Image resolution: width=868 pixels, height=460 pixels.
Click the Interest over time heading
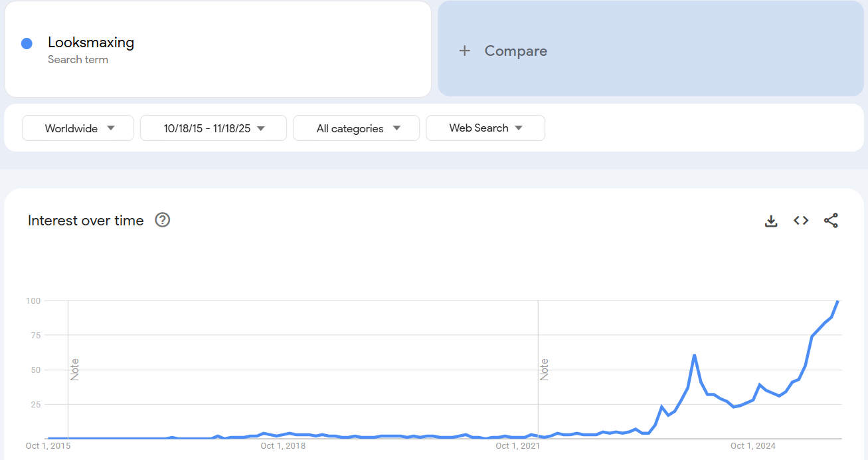pos(86,221)
